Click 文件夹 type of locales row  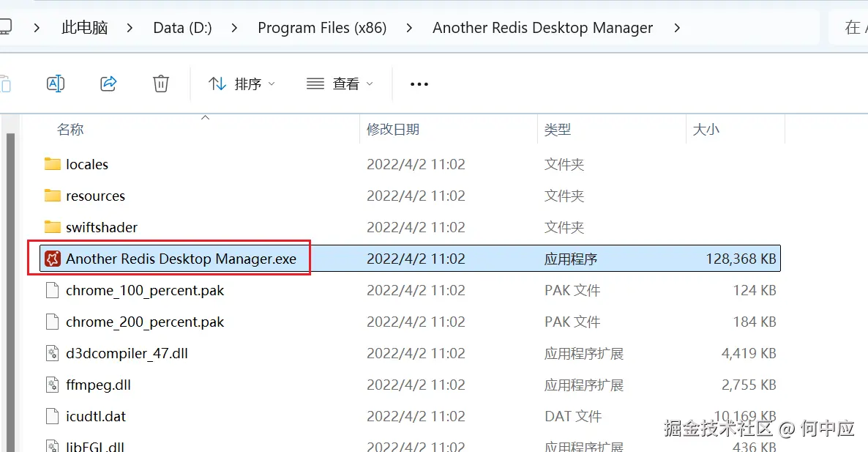(564, 165)
